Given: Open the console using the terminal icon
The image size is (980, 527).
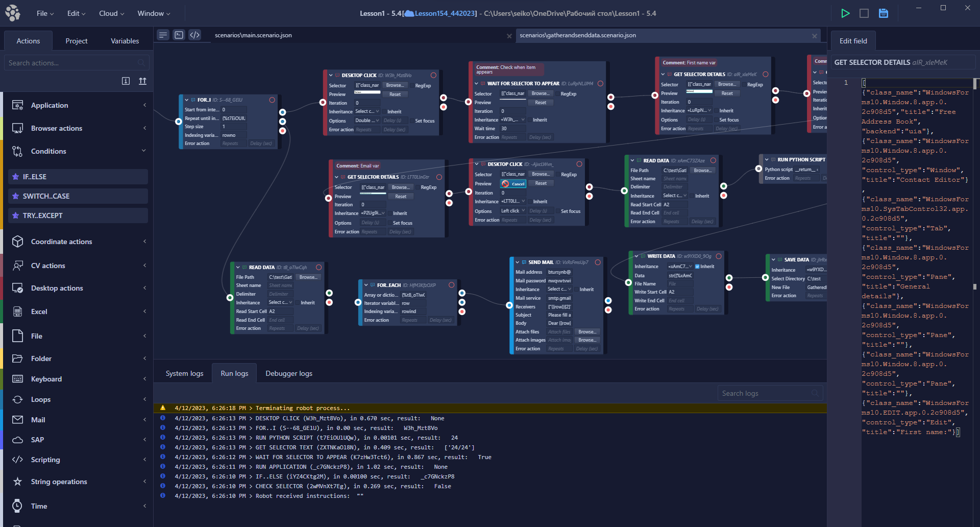Looking at the screenshot, I should (179, 35).
